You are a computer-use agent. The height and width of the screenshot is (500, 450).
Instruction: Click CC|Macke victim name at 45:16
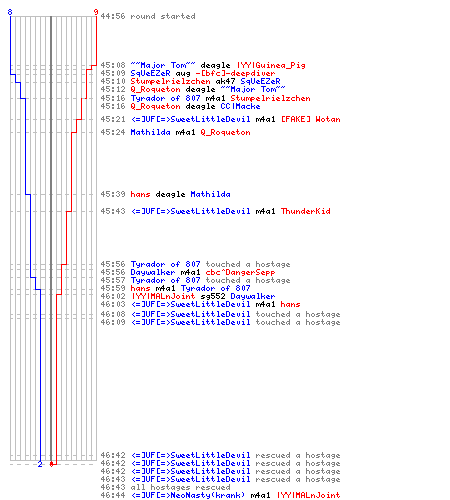240,106
